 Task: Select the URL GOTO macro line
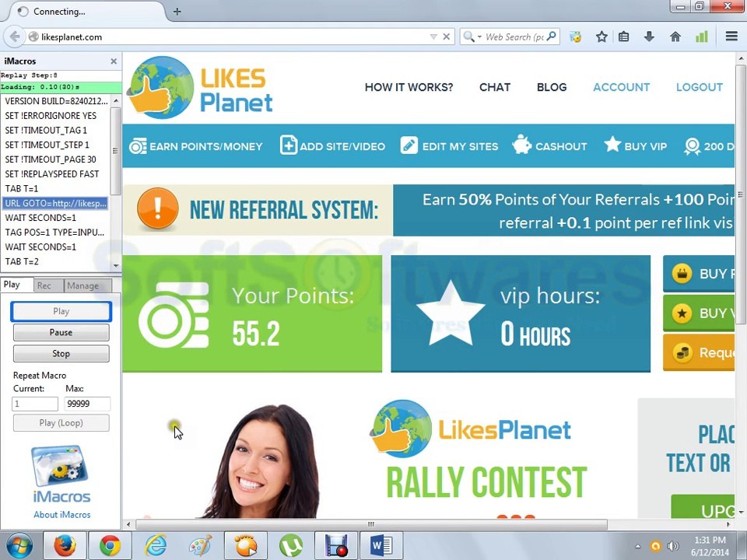(x=55, y=203)
